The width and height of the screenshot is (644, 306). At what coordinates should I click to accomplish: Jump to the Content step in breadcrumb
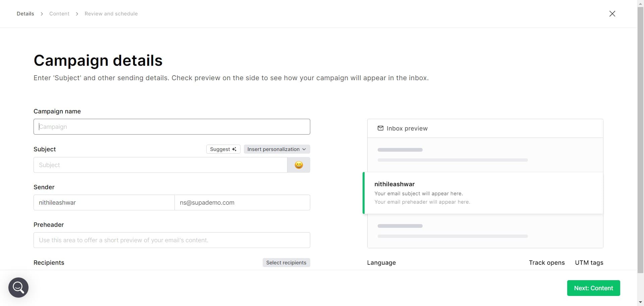(59, 13)
